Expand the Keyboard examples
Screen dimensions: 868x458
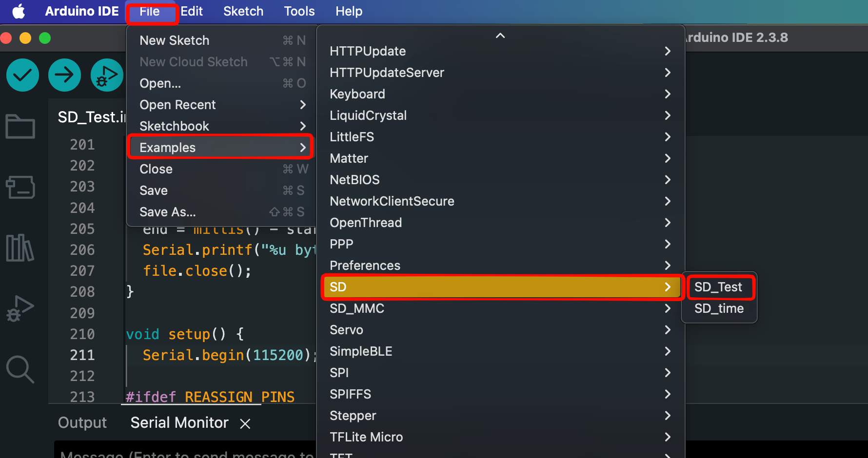coord(501,94)
